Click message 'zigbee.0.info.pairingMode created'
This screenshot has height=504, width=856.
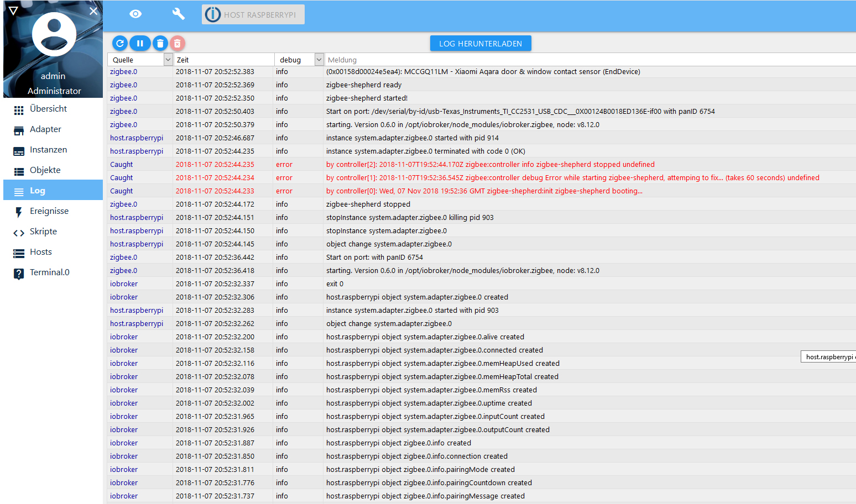420,469
